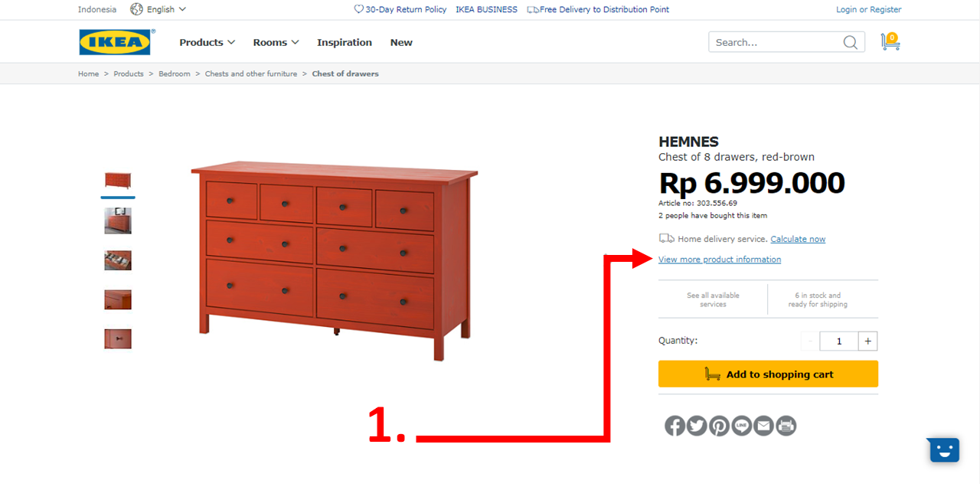Share product via LINE icon
The height and width of the screenshot is (490, 980).
click(x=741, y=426)
